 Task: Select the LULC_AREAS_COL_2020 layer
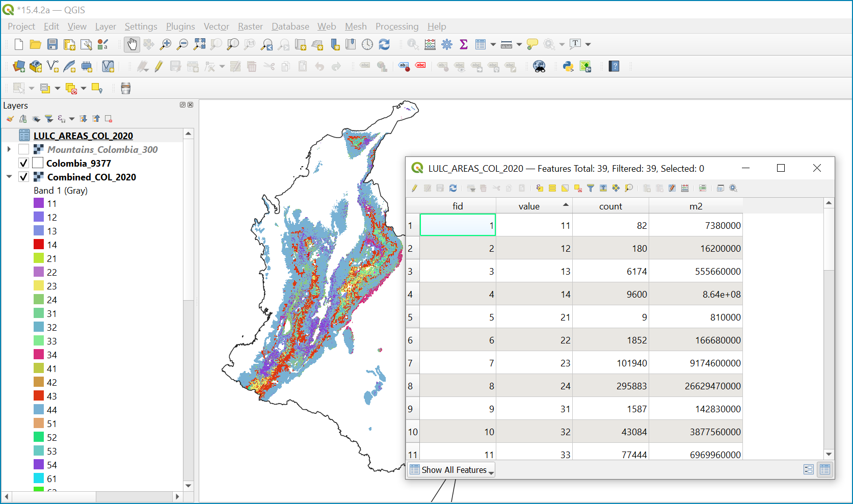(83, 136)
